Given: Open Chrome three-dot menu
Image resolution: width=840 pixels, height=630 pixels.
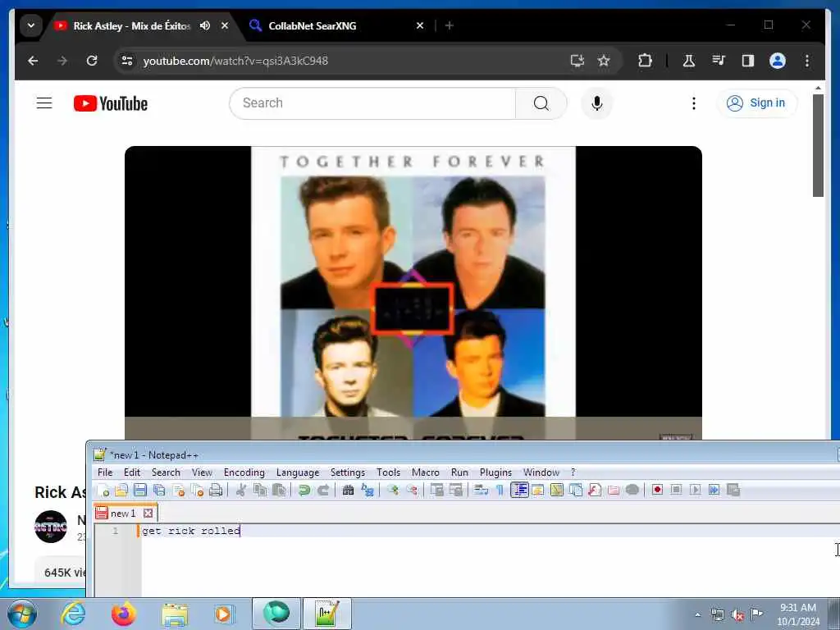Looking at the screenshot, I should click(x=807, y=61).
